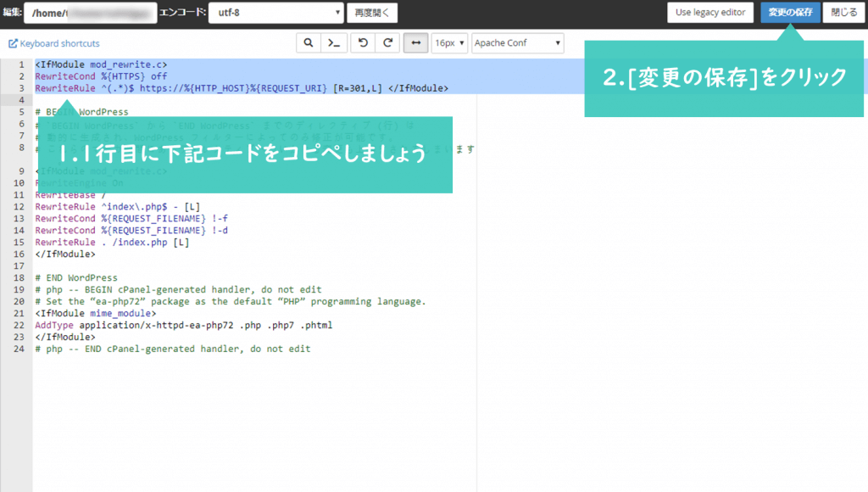868x492 pixels.
Task: Click the '<IfModule mime_module>' line
Action: pyautogui.click(x=95, y=314)
